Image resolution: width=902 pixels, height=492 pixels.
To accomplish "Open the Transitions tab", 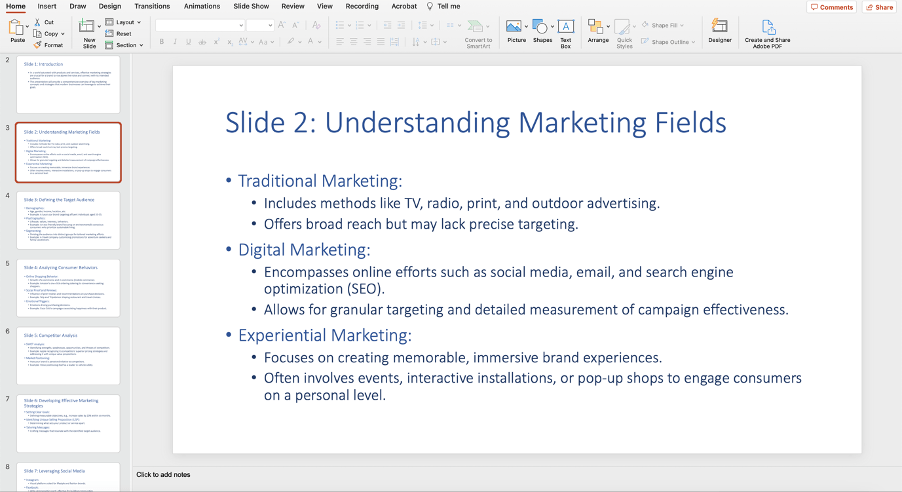I will click(x=152, y=6).
